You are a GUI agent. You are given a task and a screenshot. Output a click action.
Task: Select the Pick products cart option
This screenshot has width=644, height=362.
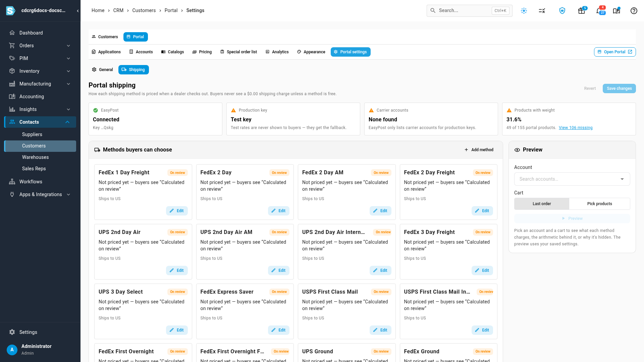pos(599,204)
